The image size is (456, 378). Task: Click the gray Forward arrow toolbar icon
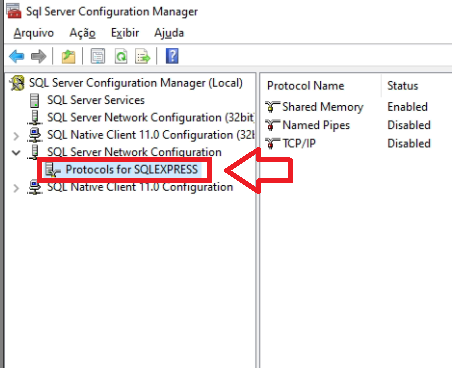[x=39, y=56]
